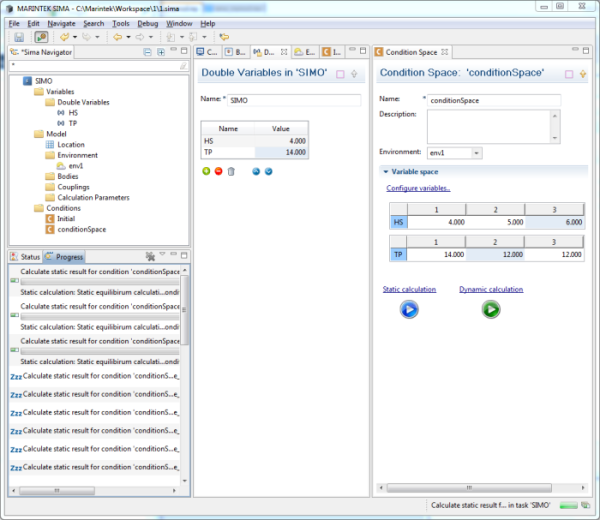Run the blue static calculation play button
This screenshot has width=600, height=520.
tap(409, 310)
